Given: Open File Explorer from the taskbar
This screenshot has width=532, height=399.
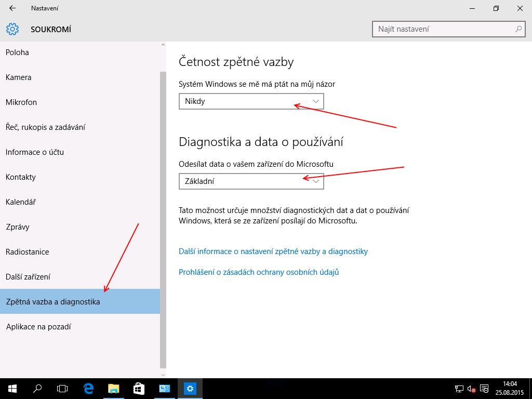Looking at the screenshot, I should 113,388.
